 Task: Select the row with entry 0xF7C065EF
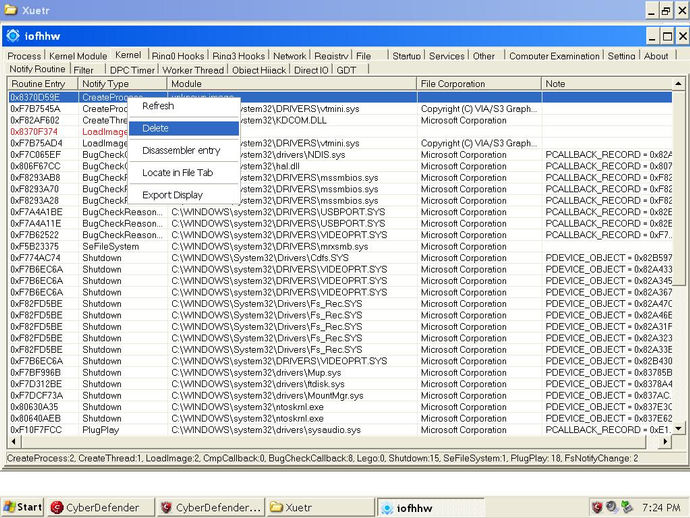coord(340,154)
